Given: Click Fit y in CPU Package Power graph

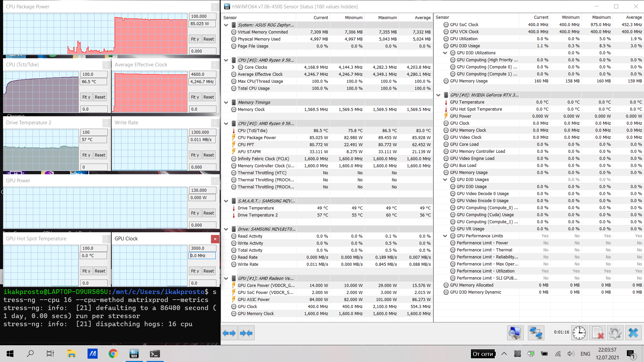Looking at the screenshot, I should tap(195, 39).
